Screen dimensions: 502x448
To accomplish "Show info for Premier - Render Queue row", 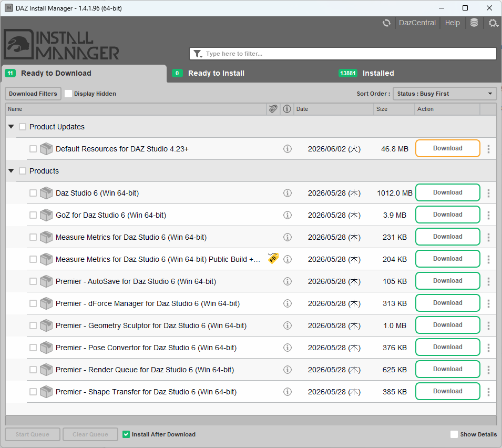I will pos(287,370).
